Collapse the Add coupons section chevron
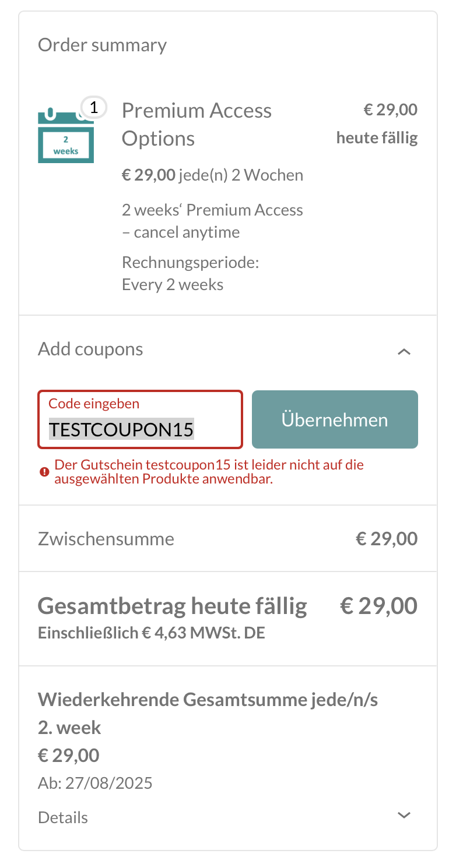463x868 pixels. [x=404, y=351]
